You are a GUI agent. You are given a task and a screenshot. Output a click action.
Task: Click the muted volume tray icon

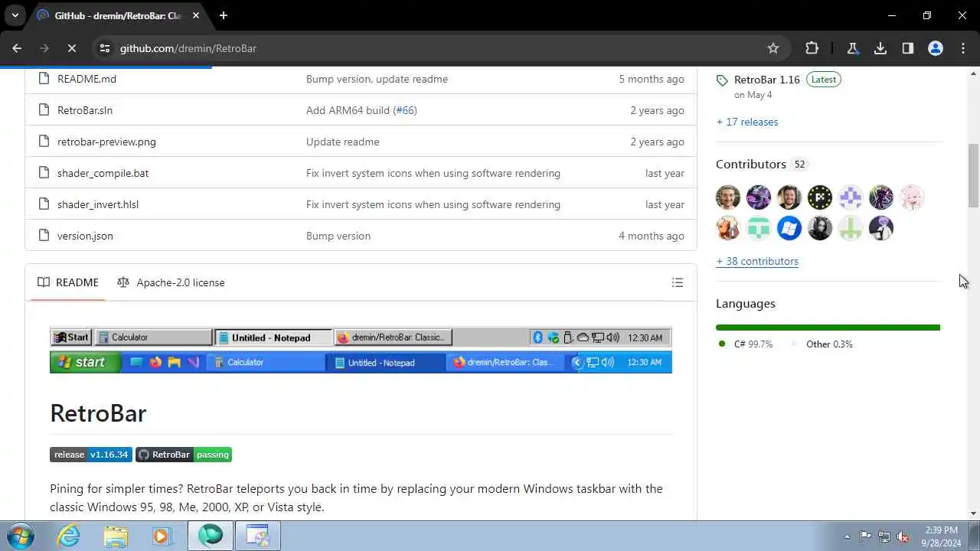[903, 536]
